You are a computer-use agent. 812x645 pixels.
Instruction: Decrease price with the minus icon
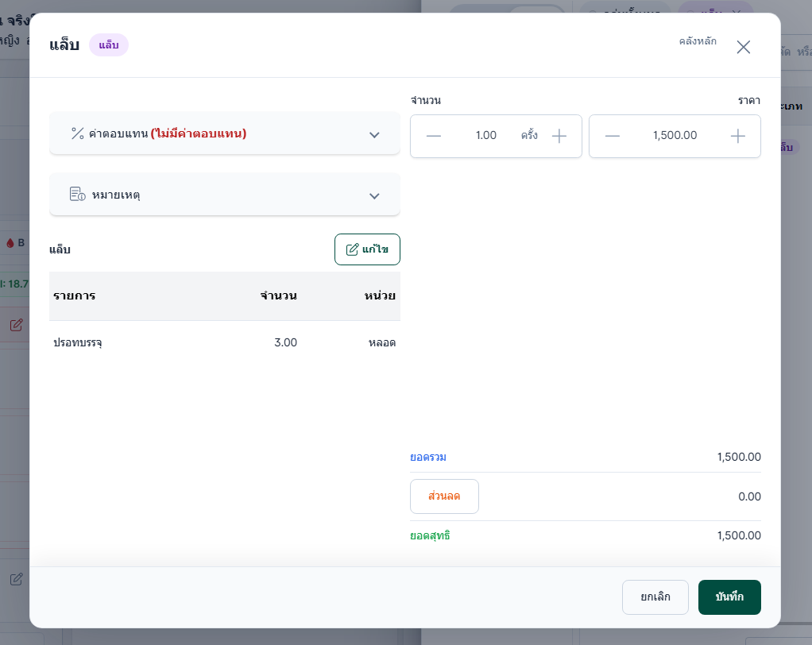612,136
